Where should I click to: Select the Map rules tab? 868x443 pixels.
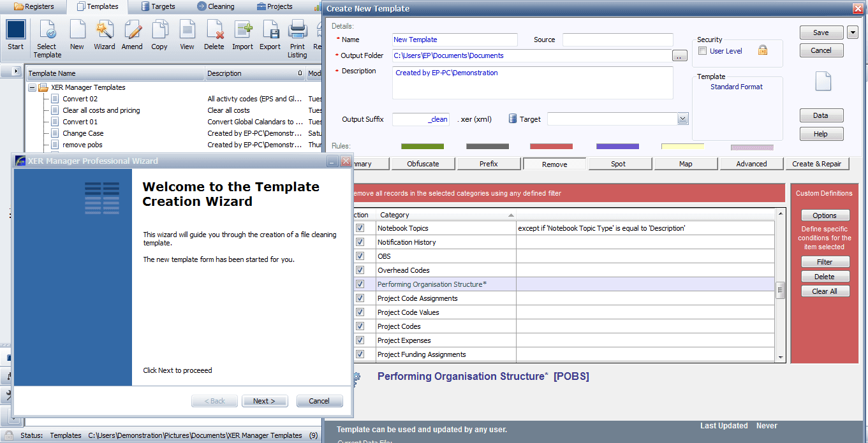686,164
